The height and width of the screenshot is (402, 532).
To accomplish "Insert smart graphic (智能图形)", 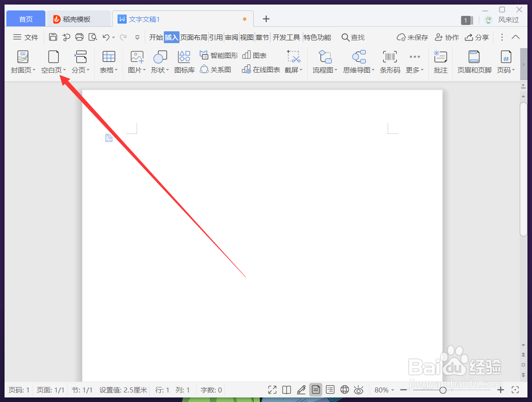I will (x=219, y=55).
